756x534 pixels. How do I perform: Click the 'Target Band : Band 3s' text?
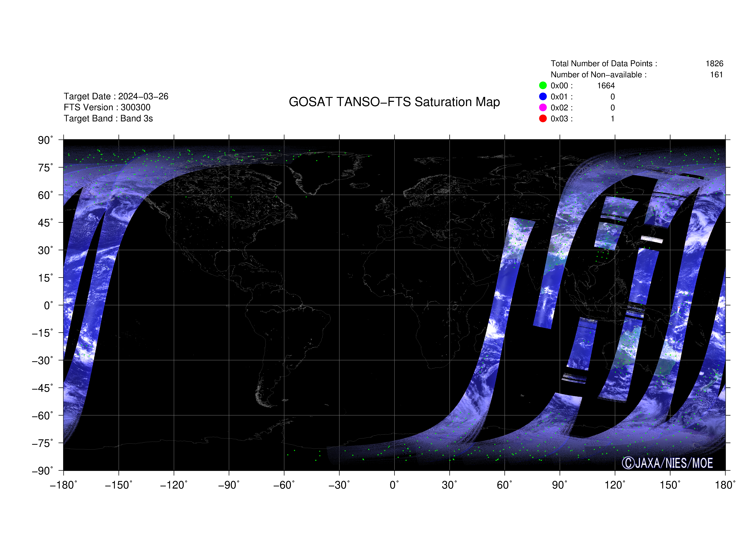point(108,118)
